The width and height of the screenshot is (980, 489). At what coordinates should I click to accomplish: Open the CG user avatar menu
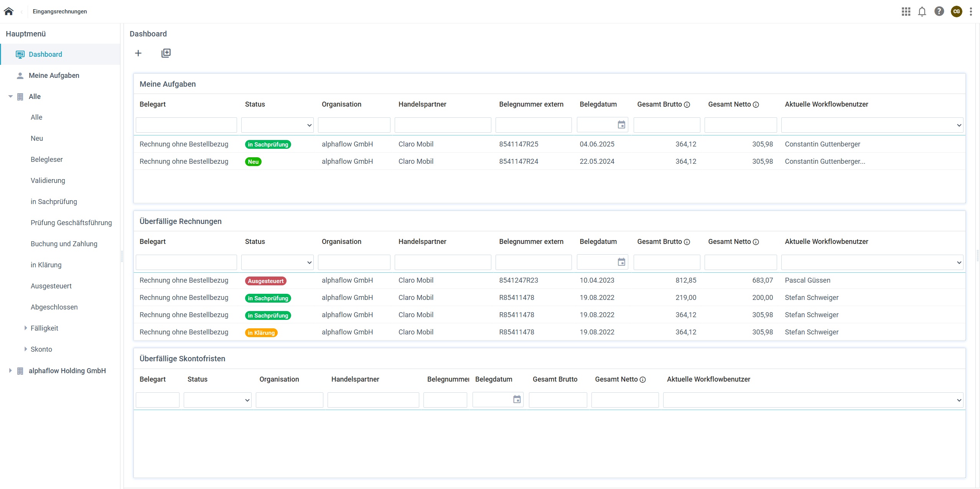956,12
